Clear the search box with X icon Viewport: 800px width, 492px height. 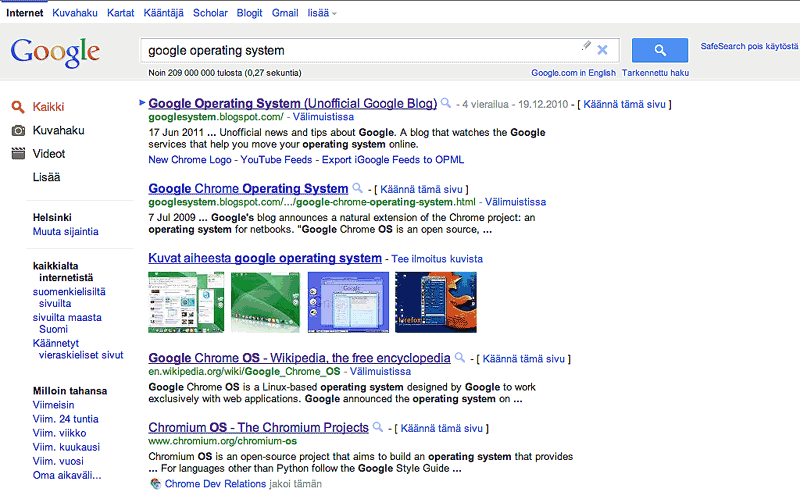[602, 49]
